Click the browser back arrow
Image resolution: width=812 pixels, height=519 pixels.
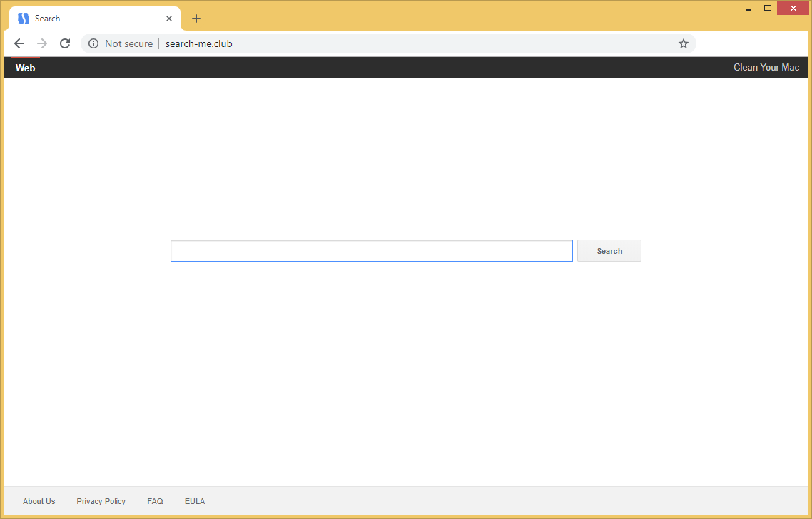point(19,43)
